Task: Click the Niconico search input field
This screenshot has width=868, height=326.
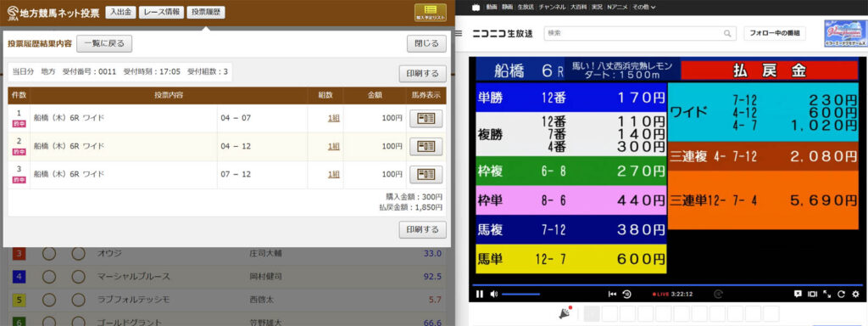Action: [x=633, y=33]
